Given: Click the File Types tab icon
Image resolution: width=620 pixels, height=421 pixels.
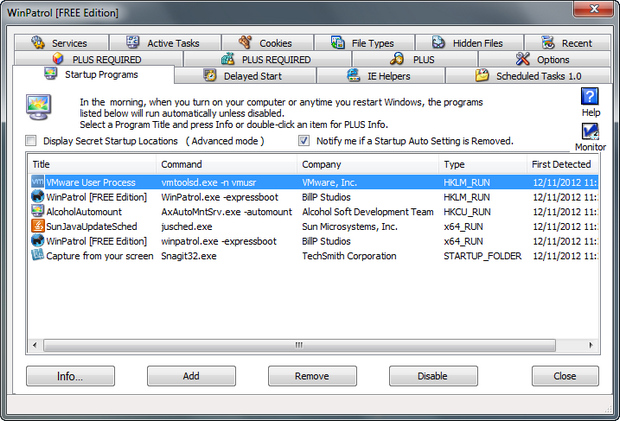Looking at the screenshot, I should click(338, 42).
